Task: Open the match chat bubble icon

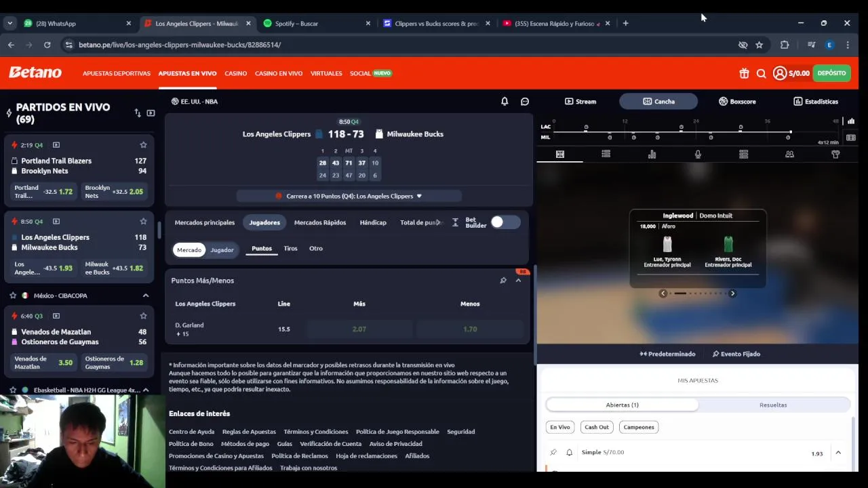Action: coord(525,101)
